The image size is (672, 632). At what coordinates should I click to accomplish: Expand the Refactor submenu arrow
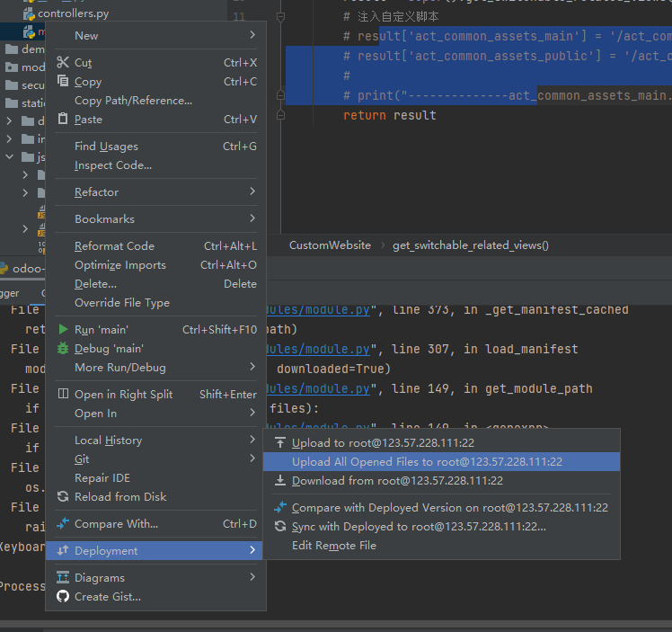252,192
